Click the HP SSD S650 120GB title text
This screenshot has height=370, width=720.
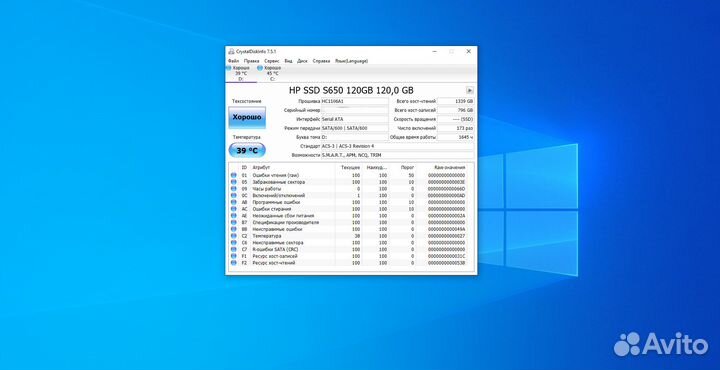(351, 90)
